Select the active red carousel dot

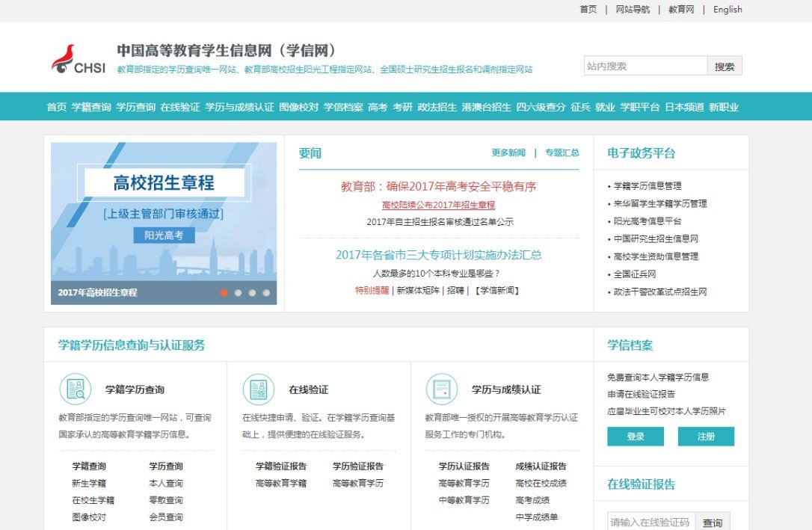point(224,293)
